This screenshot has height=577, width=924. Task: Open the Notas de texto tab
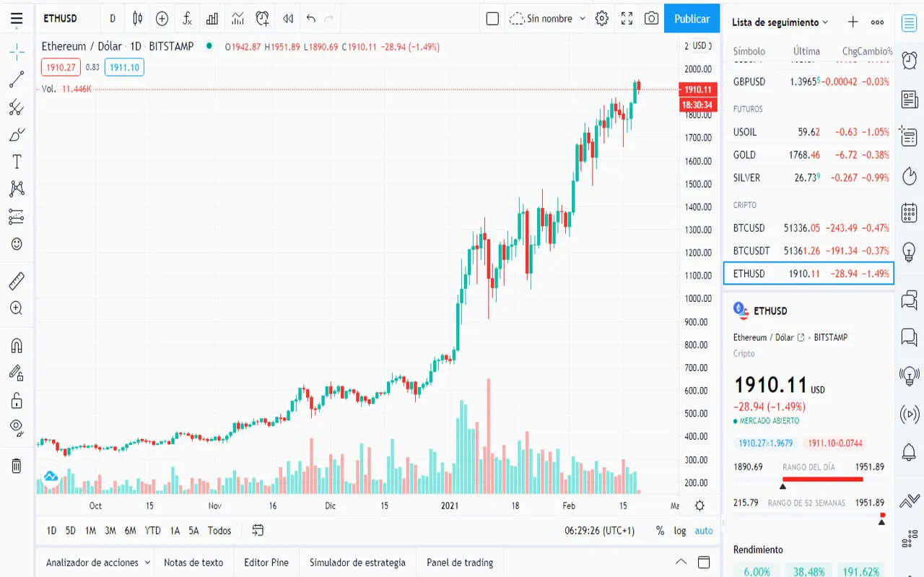coord(193,563)
